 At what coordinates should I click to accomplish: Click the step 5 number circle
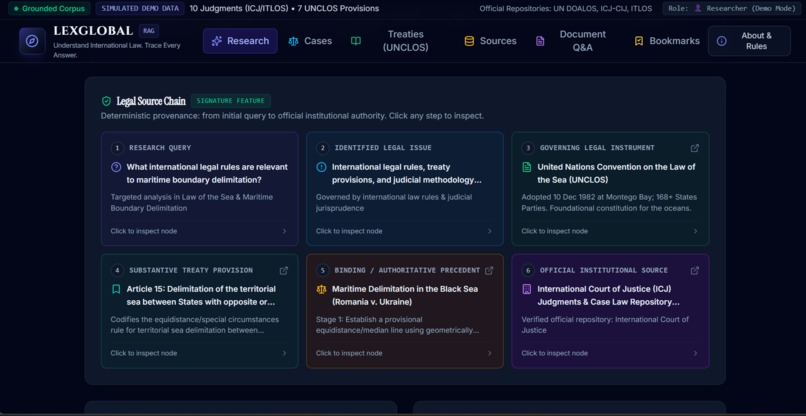point(322,270)
